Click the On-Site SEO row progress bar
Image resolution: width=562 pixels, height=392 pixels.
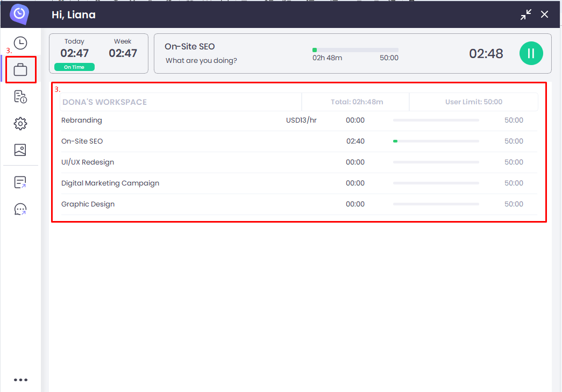[436, 141]
